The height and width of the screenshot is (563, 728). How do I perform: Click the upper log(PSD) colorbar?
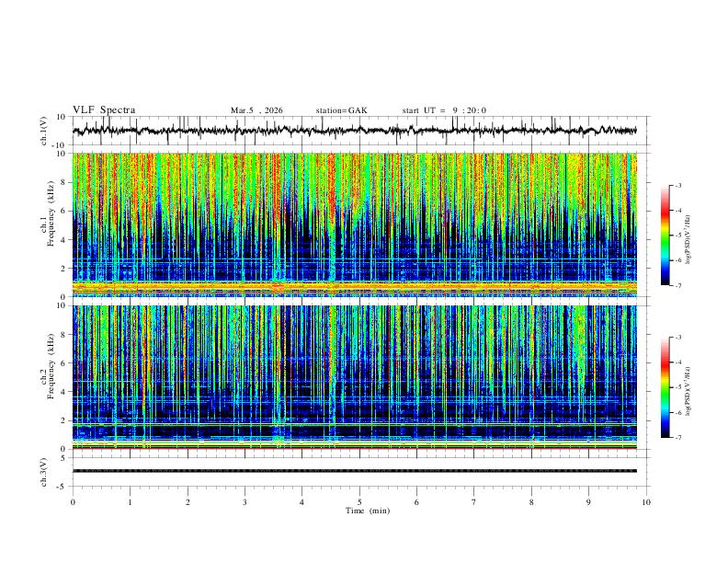coord(665,236)
